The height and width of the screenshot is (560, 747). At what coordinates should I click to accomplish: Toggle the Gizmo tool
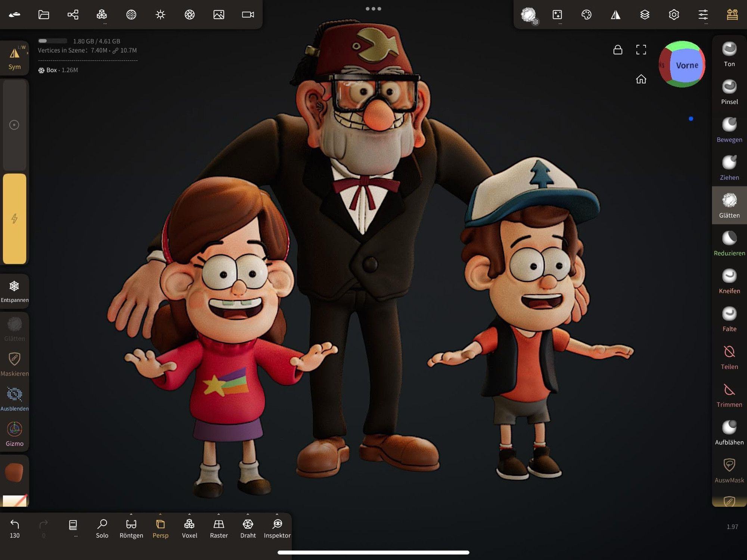pyautogui.click(x=15, y=434)
